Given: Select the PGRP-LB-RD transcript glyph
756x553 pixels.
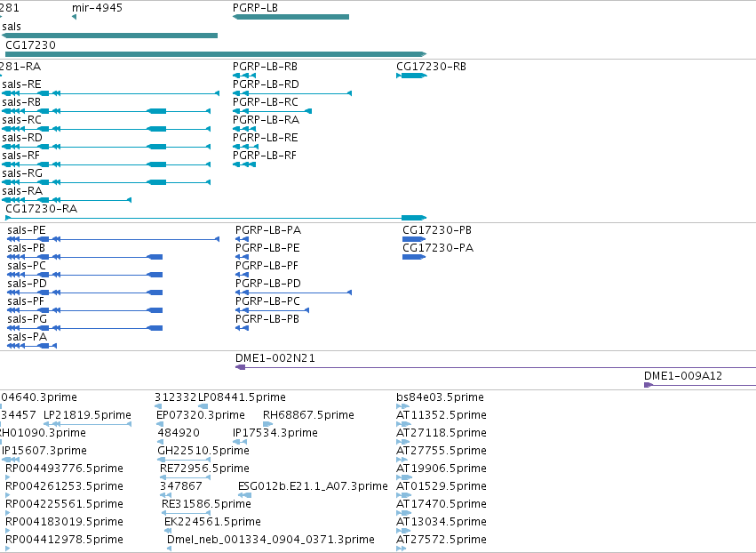Looking at the screenshot, I should tap(292, 93).
